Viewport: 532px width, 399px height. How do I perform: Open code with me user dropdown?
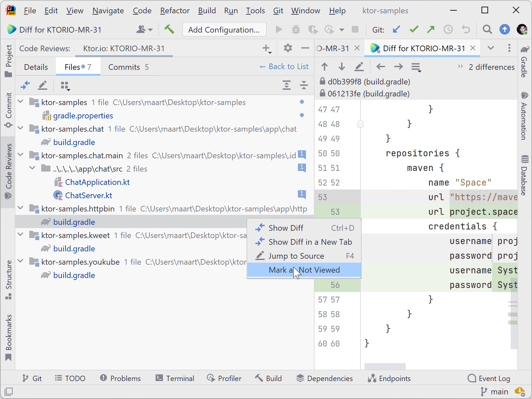(144, 30)
